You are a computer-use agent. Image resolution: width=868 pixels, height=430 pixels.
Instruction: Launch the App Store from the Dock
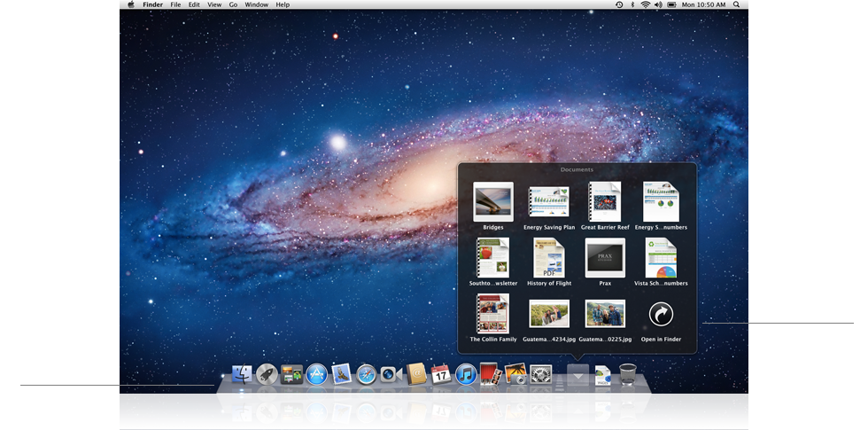click(x=316, y=375)
